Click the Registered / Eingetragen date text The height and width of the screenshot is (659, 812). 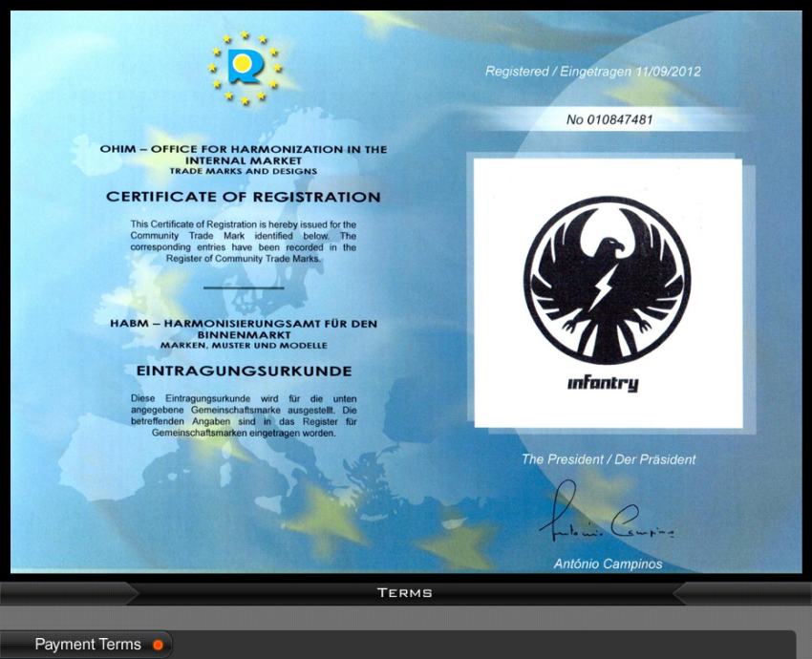(x=593, y=72)
